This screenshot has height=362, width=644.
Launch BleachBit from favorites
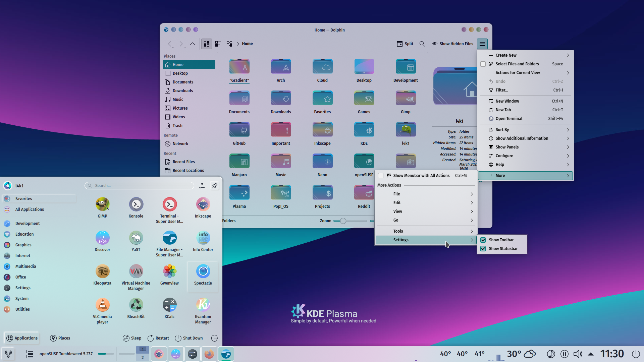(x=136, y=308)
